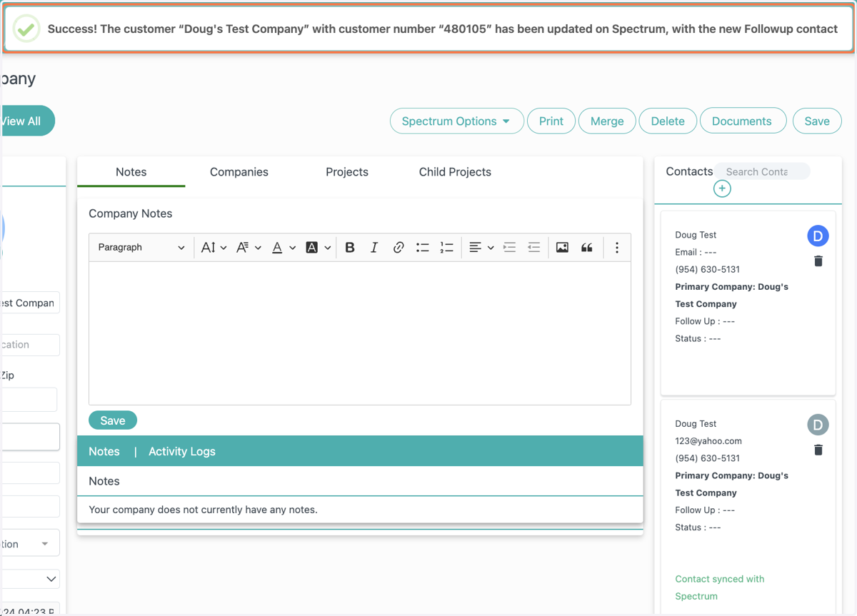The image size is (857, 616).
Task: Open the font family dropdown
Action: [x=249, y=248]
